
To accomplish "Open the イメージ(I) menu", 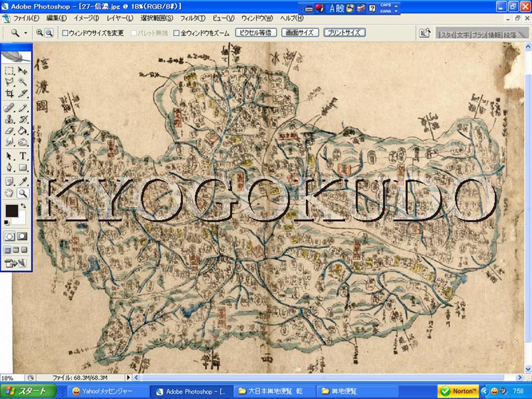I will pyautogui.click(x=86, y=18).
